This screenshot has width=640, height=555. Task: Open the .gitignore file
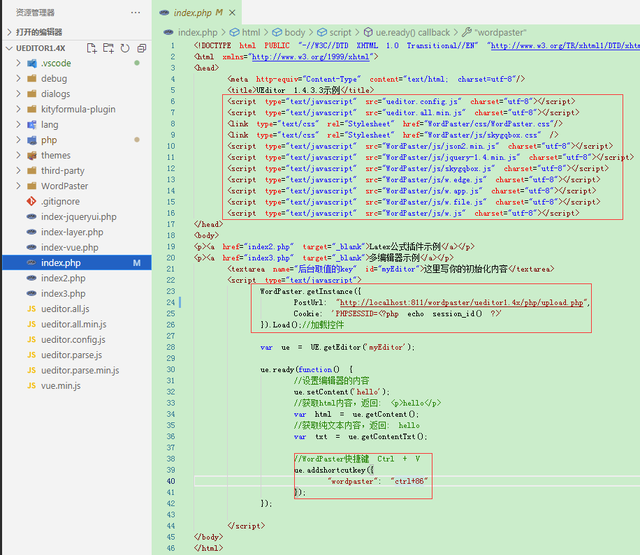pos(60,201)
